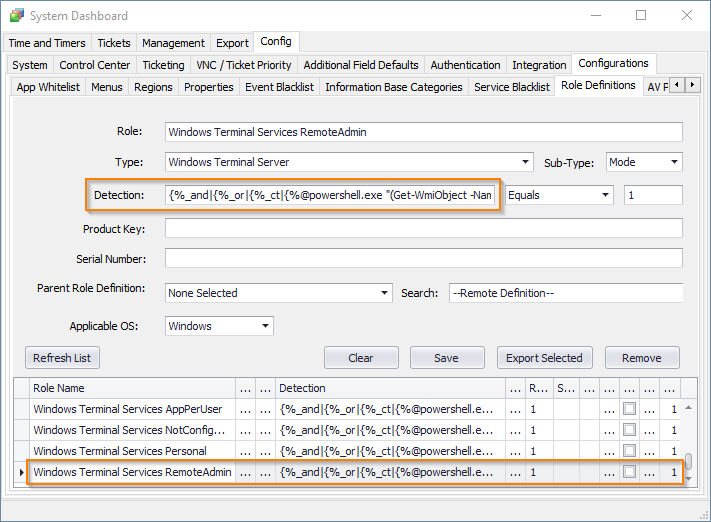Screen dimensions: 711x522
Task: Click into the Product Key field
Action: click(x=423, y=228)
